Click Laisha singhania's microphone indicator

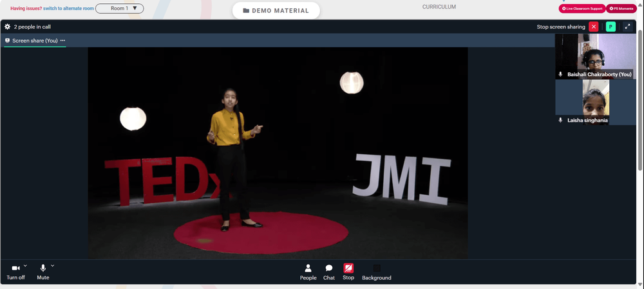(x=560, y=120)
